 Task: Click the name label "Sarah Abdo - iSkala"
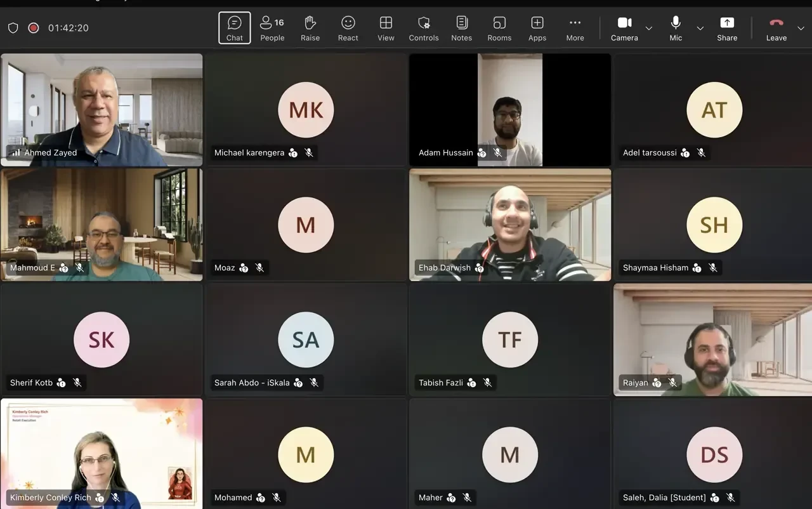pos(252,383)
